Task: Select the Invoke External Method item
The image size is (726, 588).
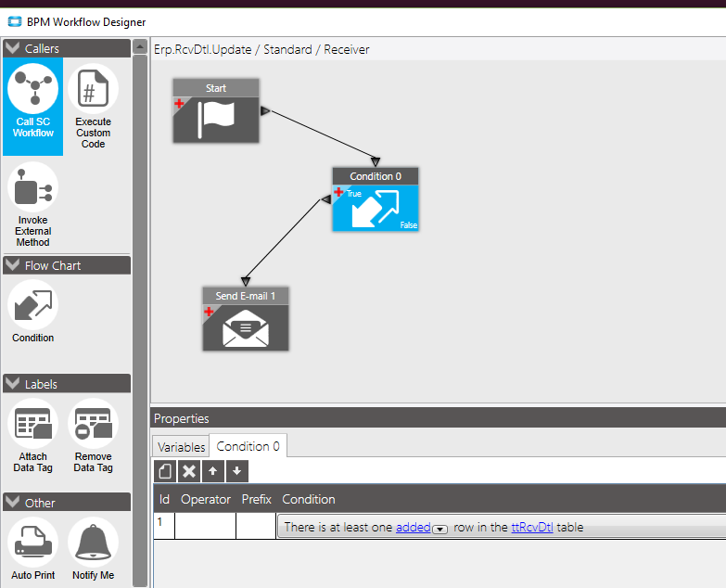Action: pos(32,205)
